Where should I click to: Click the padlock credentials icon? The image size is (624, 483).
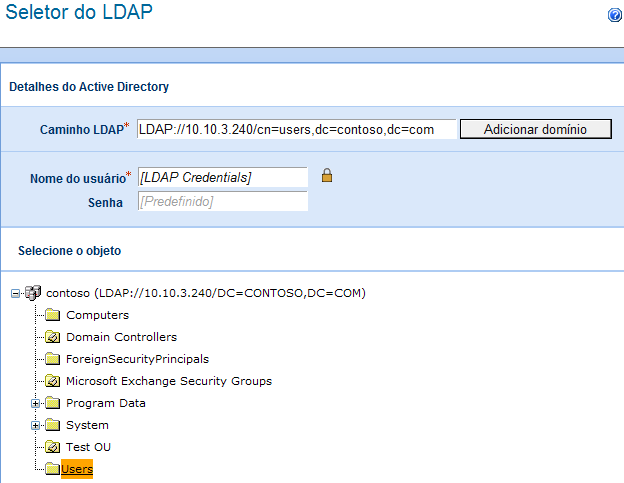click(x=326, y=176)
